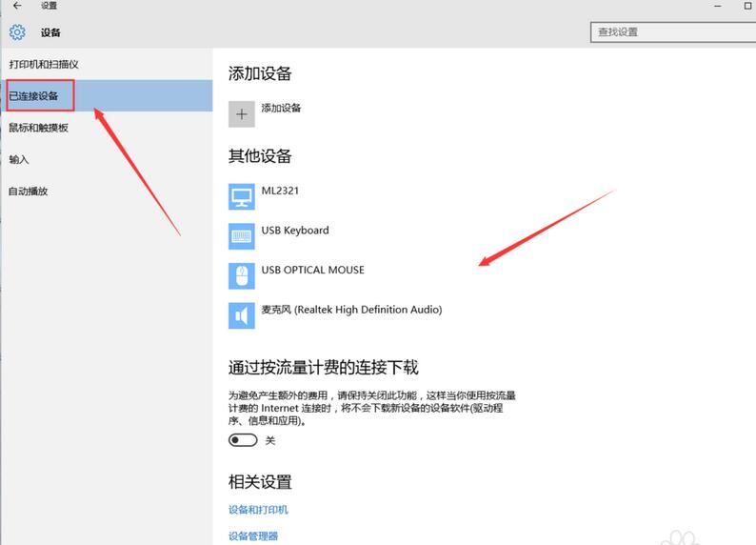Click the microphone speaker icon
Screen dimensions: 756x545
coord(242,315)
